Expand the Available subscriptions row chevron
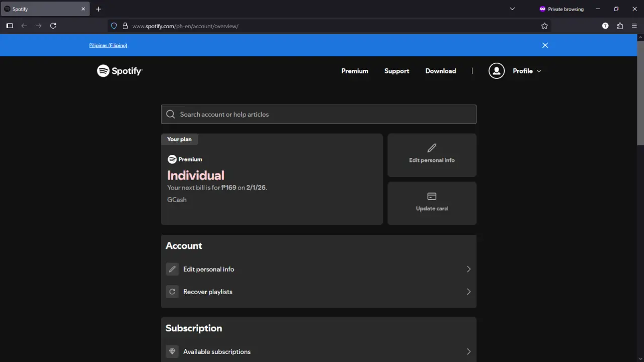The height and width of the screenshot is (362, 644). pyautogui.click(x=468, y=351)
